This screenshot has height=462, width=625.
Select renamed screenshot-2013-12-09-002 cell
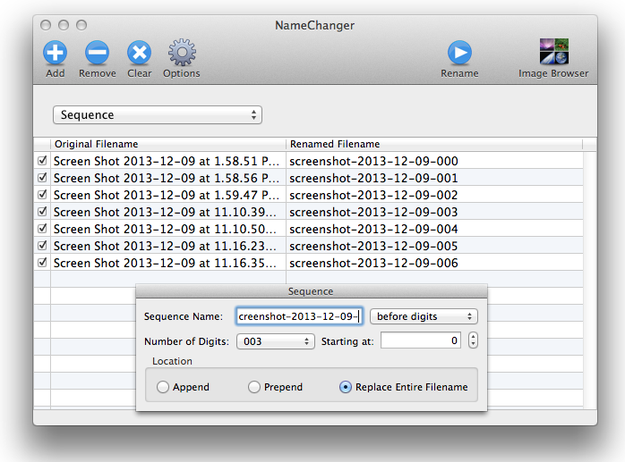[x=434, y=195]
